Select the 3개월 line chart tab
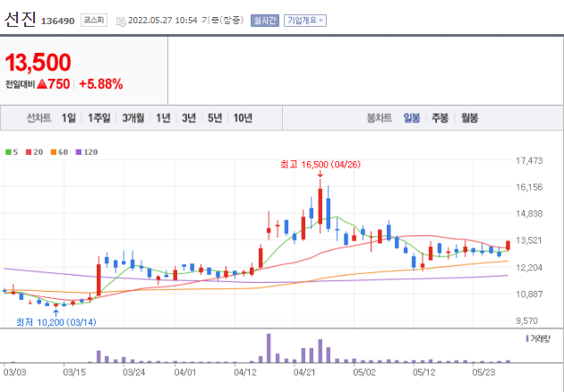The width and height of the screenshot is (564, 392). pyautogui.click(x=133, y=118)
